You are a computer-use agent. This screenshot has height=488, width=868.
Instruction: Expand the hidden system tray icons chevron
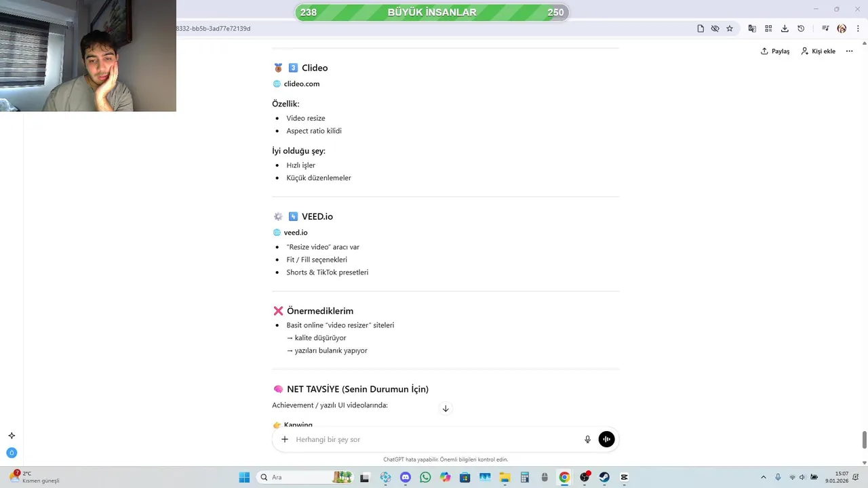764,477
